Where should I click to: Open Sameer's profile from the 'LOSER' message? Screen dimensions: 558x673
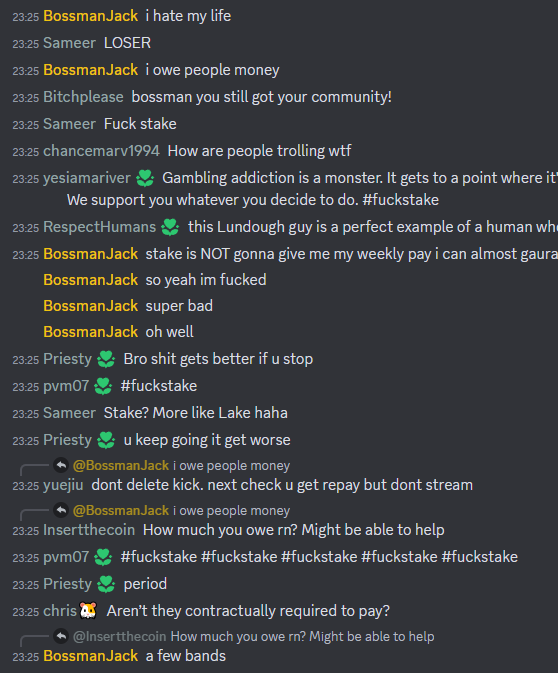pyautogui.click(x=69, y=43)
